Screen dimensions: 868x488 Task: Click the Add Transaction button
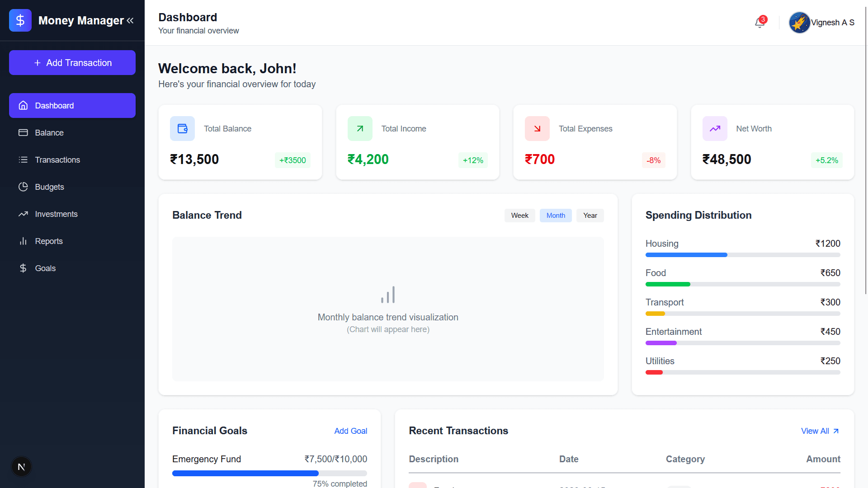72,62
